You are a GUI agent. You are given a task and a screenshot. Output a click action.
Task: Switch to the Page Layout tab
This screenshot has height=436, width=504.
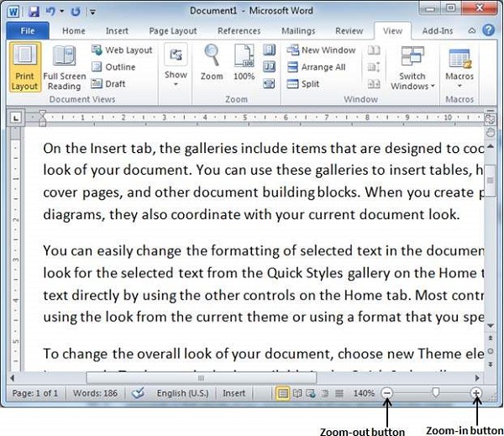(x=171, y=31)
